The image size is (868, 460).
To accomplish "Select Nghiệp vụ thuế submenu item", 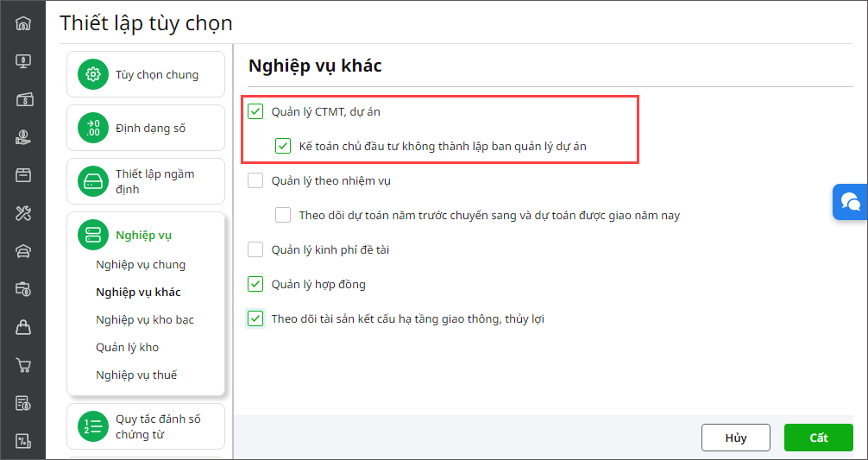I will (x=136, y=375).
